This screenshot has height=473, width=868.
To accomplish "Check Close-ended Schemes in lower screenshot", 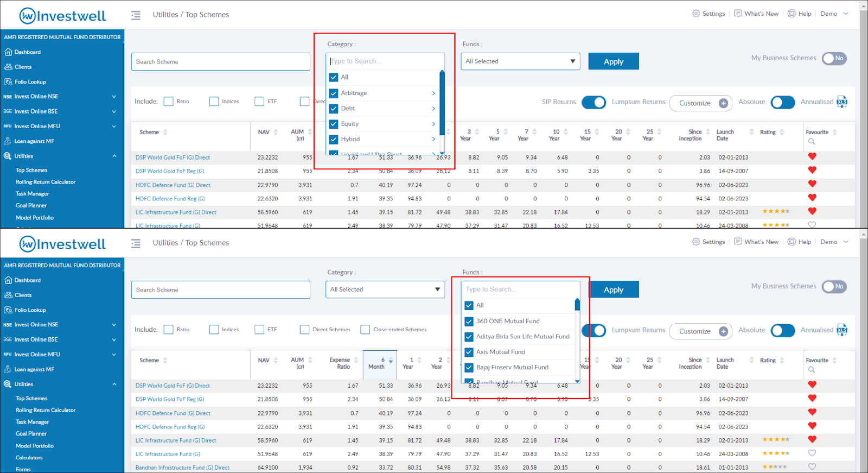I will 365,330.
